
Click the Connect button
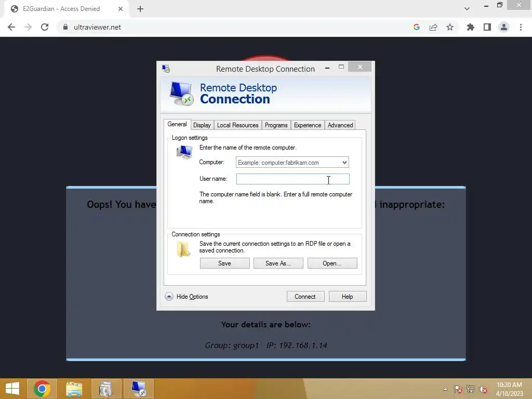point(305,297)
